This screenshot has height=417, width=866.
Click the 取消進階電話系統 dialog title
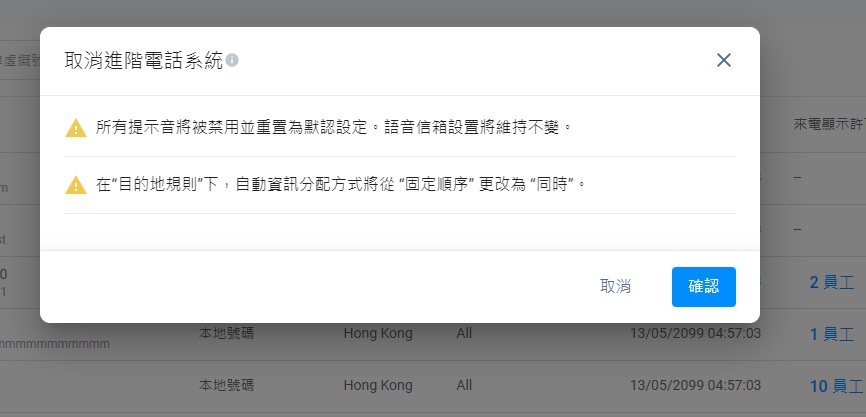(x=144, y=60)
